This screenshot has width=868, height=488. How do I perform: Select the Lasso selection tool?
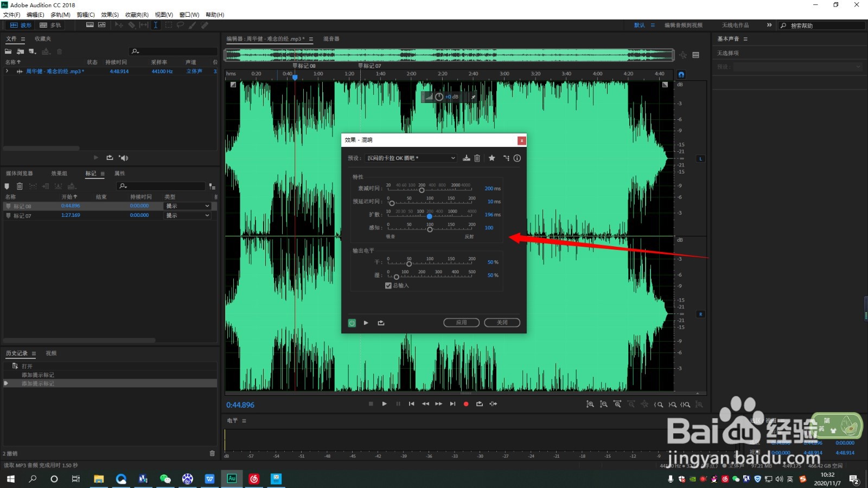[180, 25]
